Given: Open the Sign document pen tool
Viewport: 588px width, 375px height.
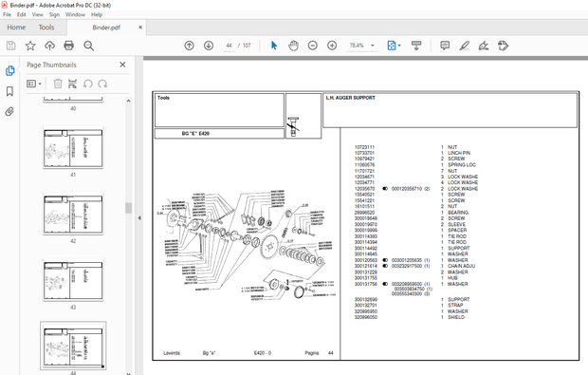Looking at the screenshot, I should (484, 46).
